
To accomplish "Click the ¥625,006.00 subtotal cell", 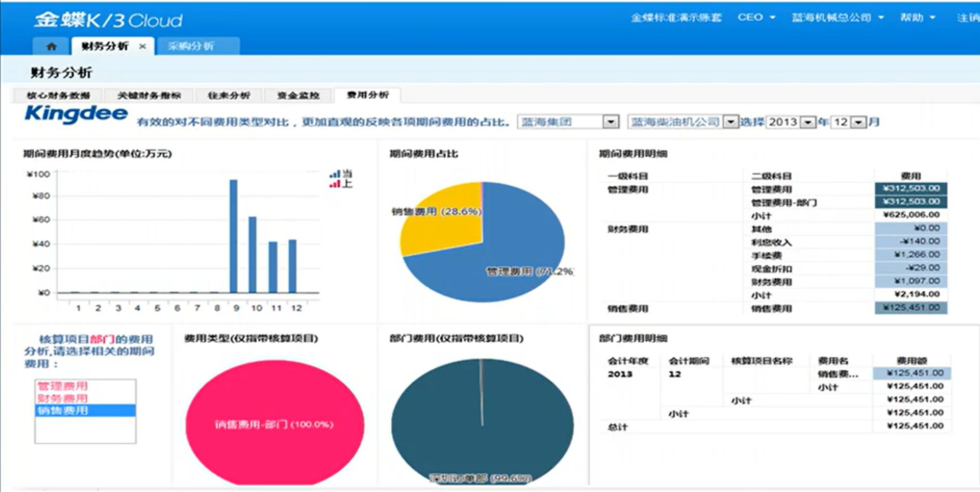I will coord(911,215).
